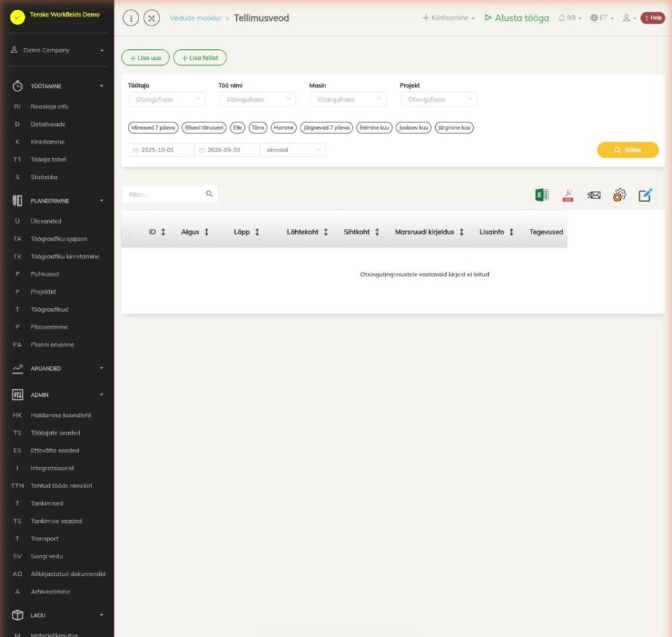Open Reaalaja info in sidebar
The image size is (672, 637).
click(49, 107)
